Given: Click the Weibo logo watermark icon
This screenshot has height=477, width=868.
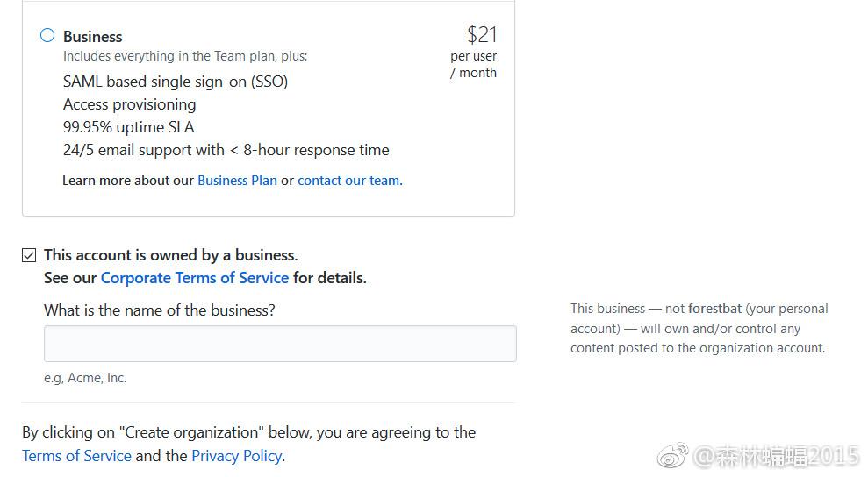Looking at the screenshot, I should (x=673, y=456).
